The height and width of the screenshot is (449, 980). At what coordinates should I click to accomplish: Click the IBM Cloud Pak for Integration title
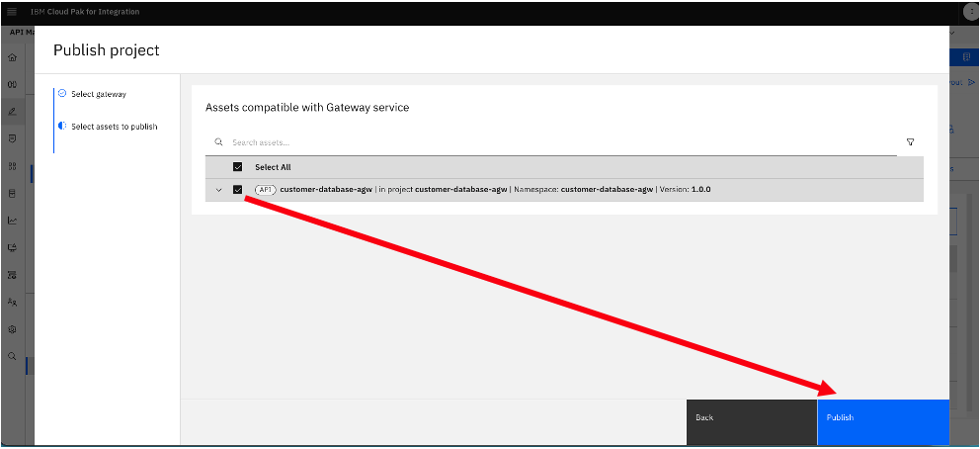[x=85, y=12]
